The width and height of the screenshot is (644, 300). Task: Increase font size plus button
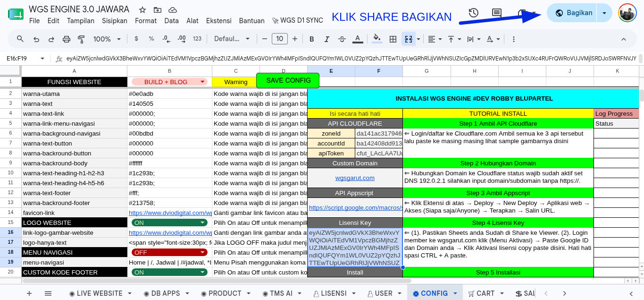(x=295, y=39)
